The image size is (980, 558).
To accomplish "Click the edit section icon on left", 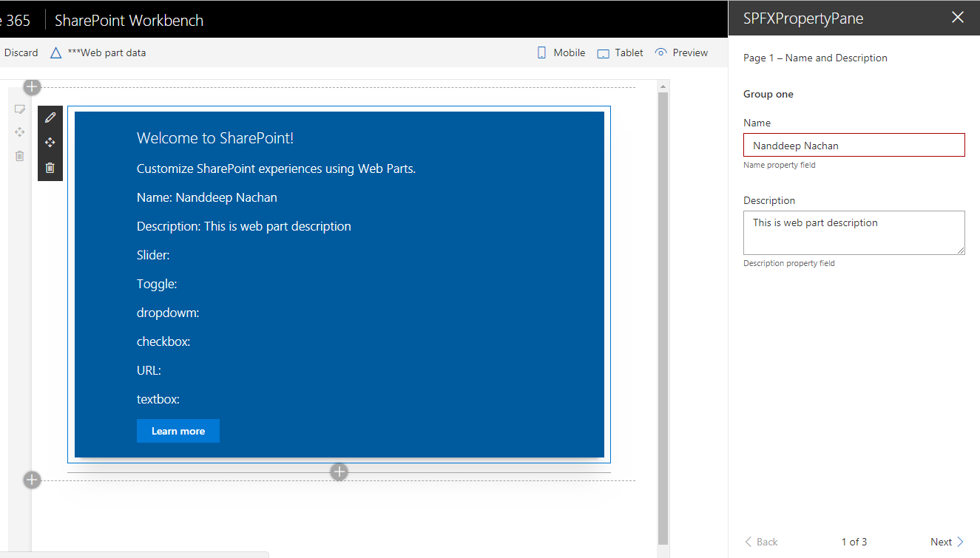I will tap(20, 109).
